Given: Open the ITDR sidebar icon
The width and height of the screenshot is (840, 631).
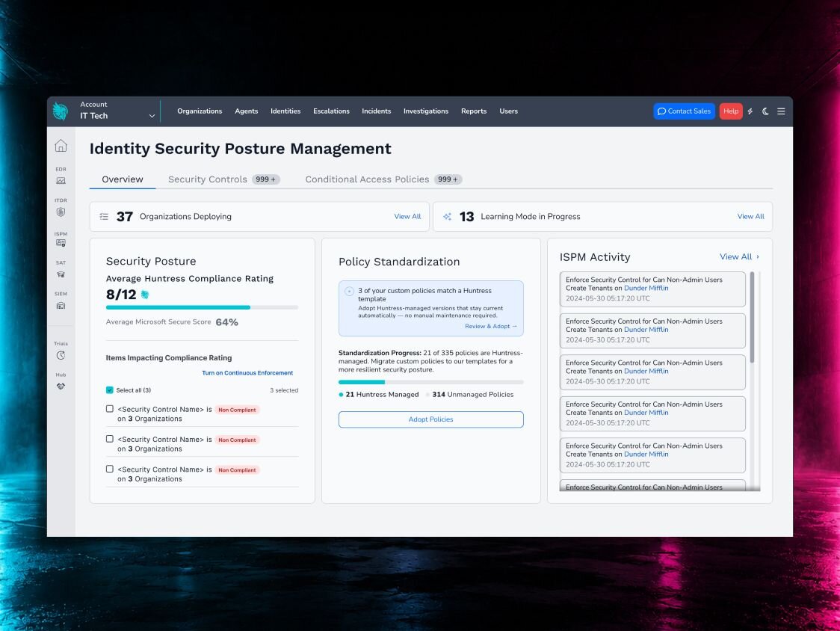Looking at the screenshot, I should (61, 212).
